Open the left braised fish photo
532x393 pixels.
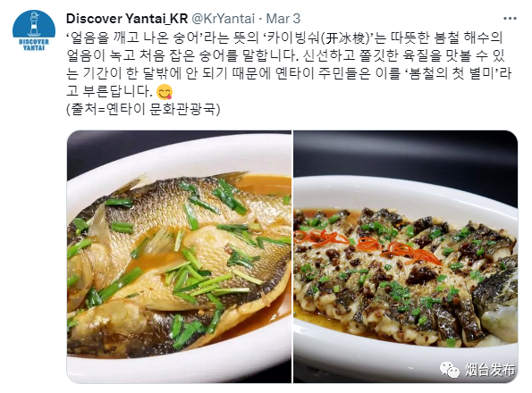pos(179,256)
